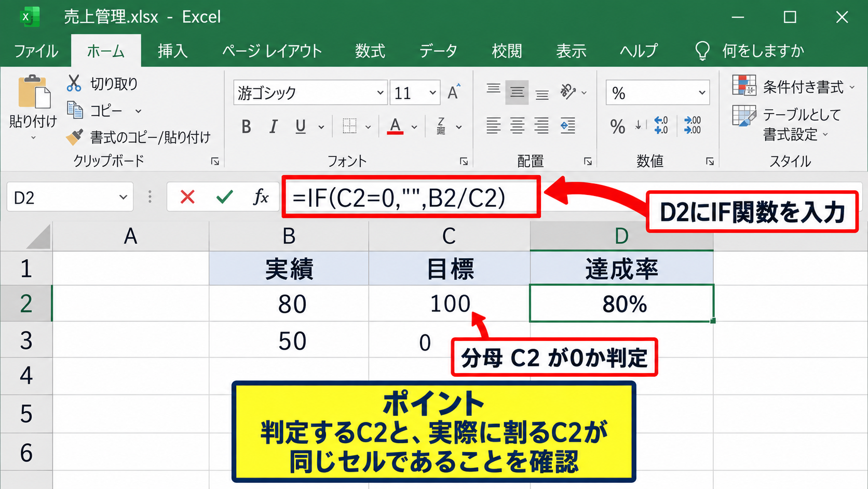Apply font color red A button
Screen dimensions: 868x489
[395, 126]
